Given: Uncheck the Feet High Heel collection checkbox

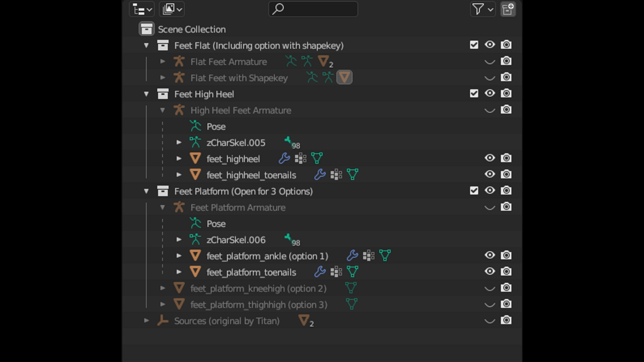Looking at the screenshot, I should pyautogui.click(x=474, y=93).
